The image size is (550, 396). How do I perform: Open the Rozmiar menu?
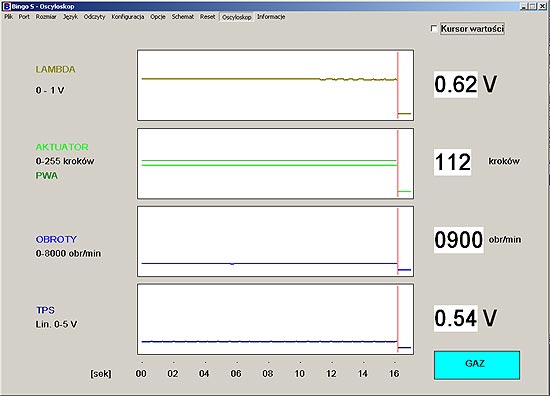pyautogui.click(x=46, y=17)
